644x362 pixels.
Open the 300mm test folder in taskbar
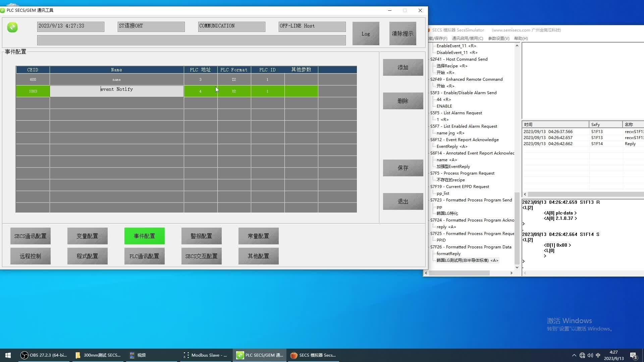pyautogui.click(x=98, y=355)
